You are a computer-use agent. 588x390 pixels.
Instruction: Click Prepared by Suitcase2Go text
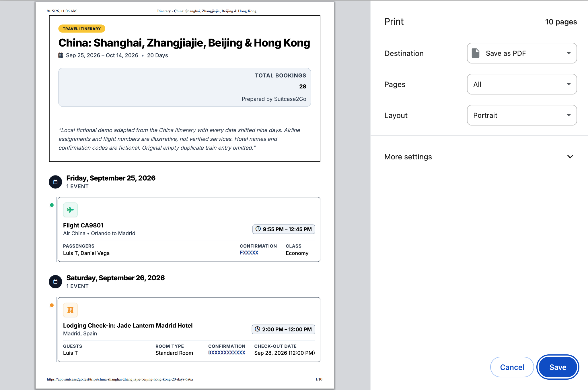(x=274, y=99)
